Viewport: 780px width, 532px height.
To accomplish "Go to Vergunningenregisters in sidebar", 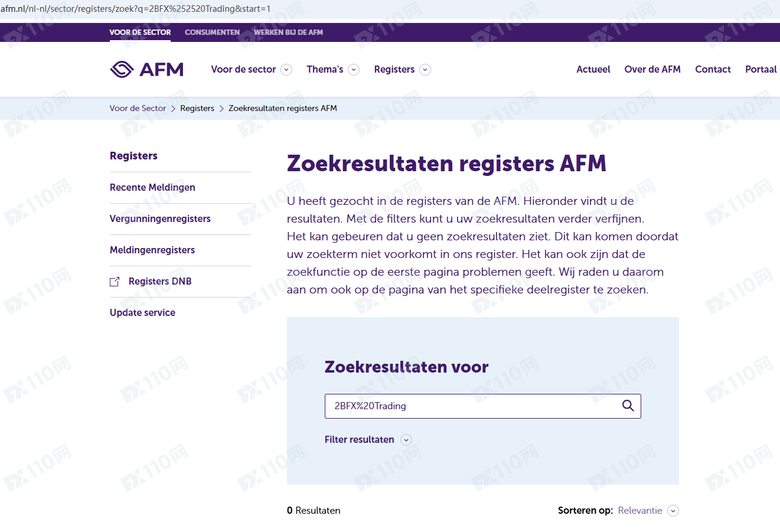I will [x=160, y=218].
